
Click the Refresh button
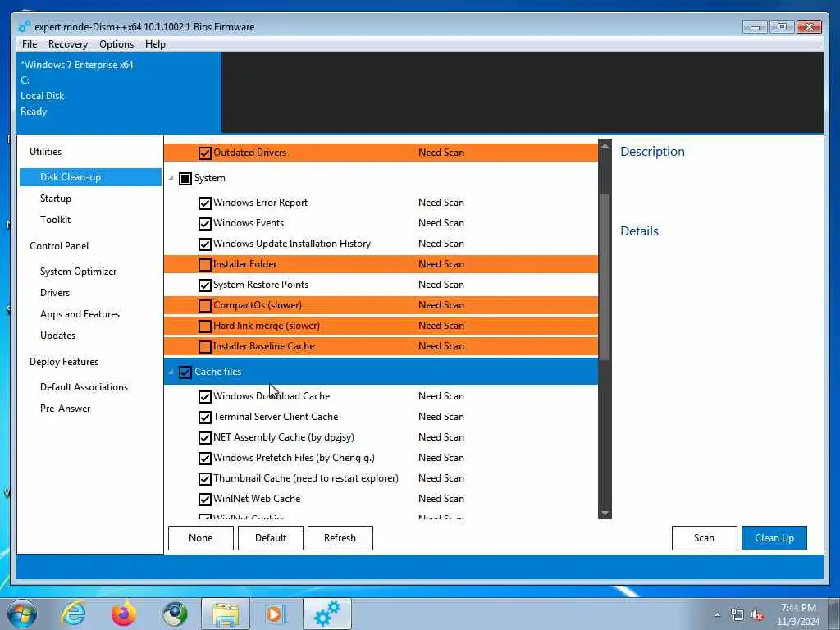(340, 538)
